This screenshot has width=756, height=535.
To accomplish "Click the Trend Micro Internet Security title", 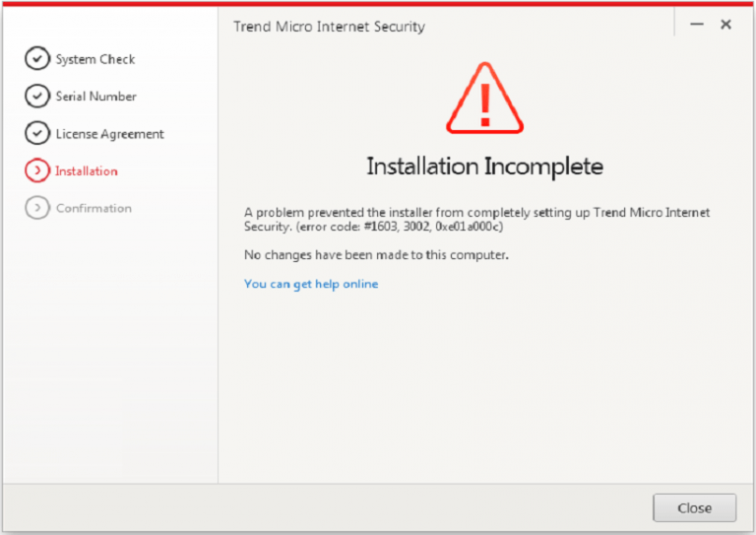I will [x=330, y=27].
